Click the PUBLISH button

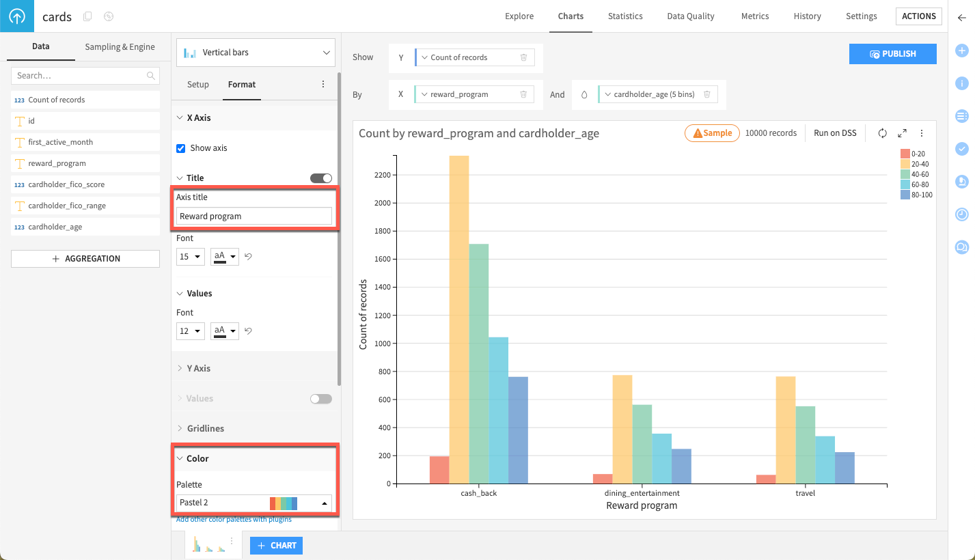[x=892, y=53]
